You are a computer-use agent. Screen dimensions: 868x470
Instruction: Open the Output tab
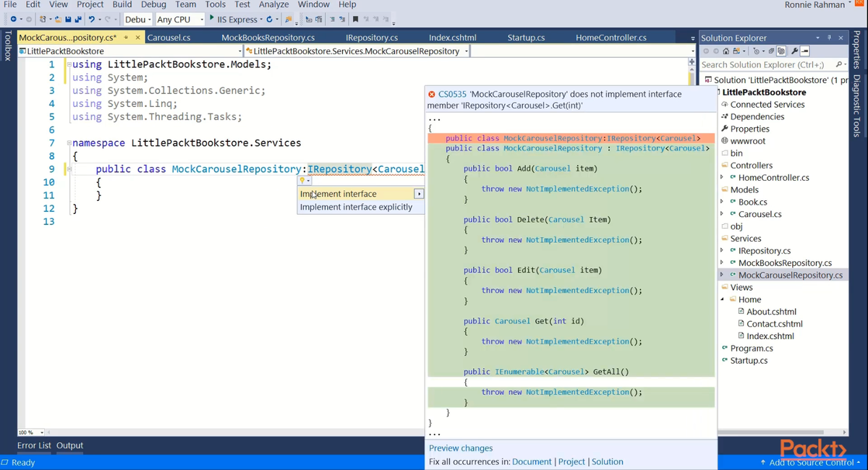[70, 445]
